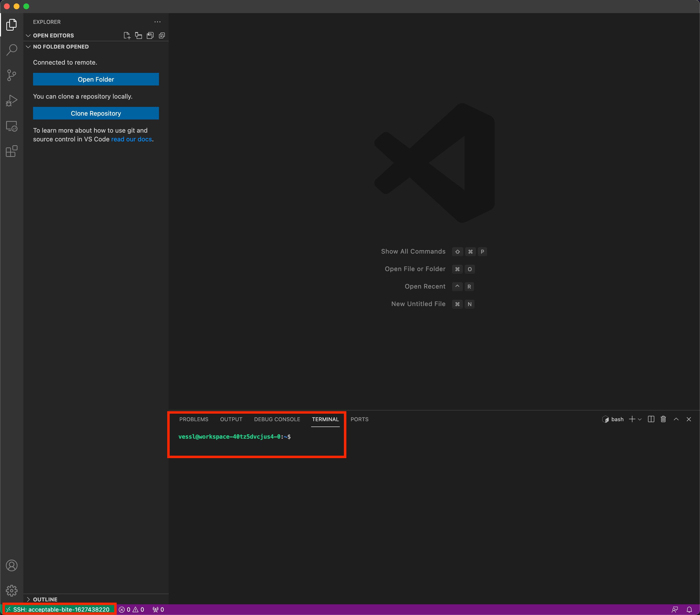700x615 pixels.
Task: Open the Extensions view
Action: (x=12, y=151)
